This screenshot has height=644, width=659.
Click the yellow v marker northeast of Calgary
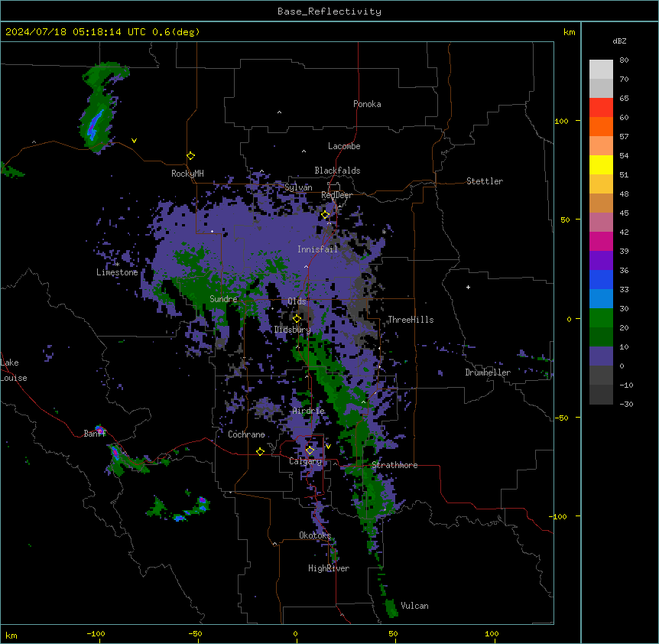coord(328,447)
